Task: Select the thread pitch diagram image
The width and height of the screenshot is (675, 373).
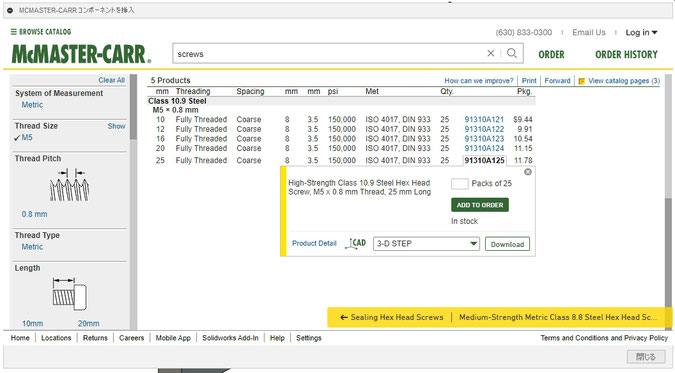Action: tap(69, 186)
